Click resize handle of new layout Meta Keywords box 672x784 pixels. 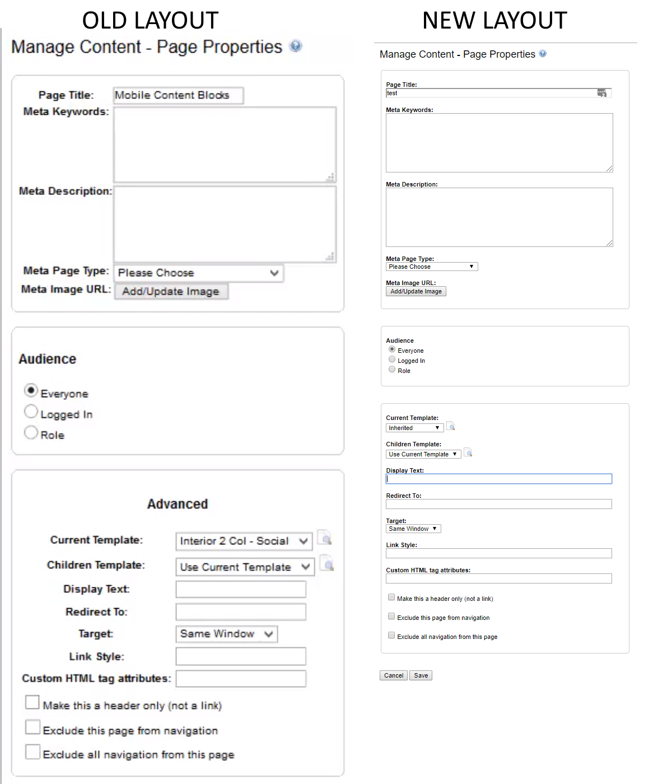click(x=609, y=169)
